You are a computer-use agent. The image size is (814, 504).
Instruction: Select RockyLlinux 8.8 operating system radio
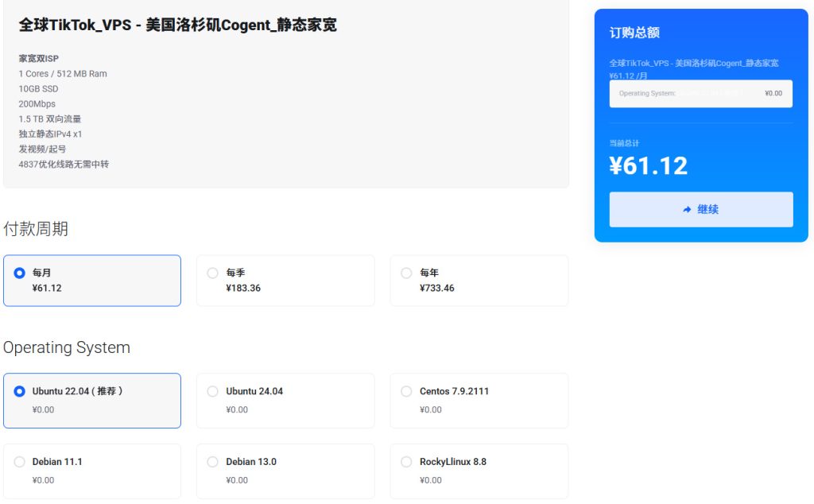pyautogui.click(x=406, y=462)
